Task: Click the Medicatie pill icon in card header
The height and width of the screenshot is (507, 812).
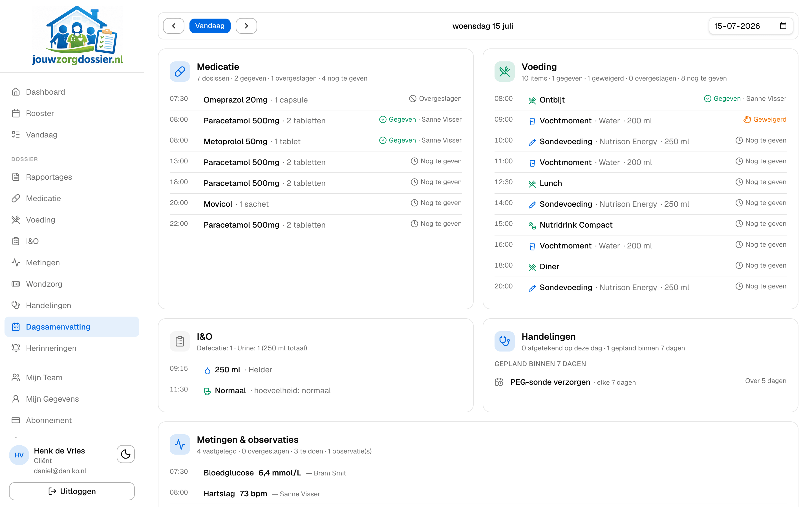Action: (180, 72)
